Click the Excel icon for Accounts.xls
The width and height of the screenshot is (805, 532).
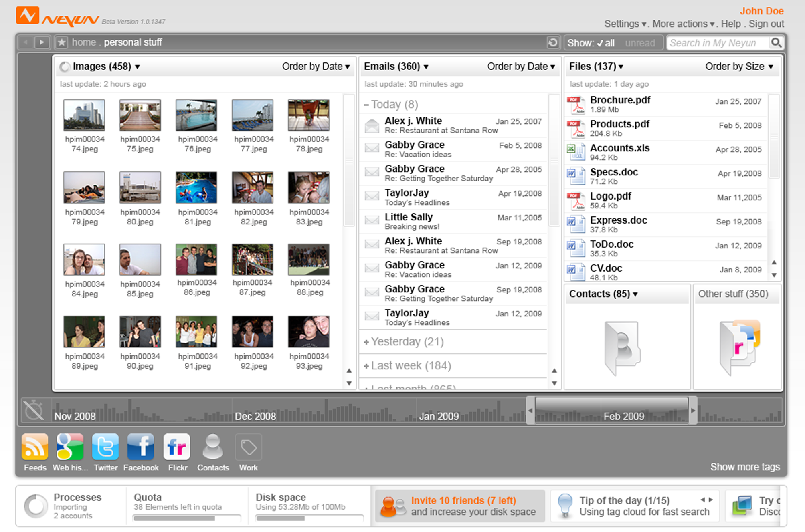576,153
